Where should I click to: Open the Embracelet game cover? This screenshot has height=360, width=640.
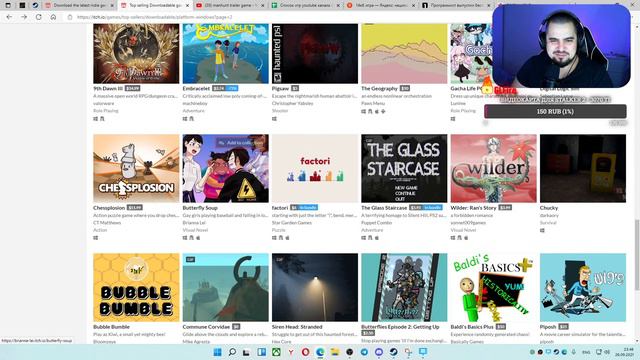[x=225, y=53]
